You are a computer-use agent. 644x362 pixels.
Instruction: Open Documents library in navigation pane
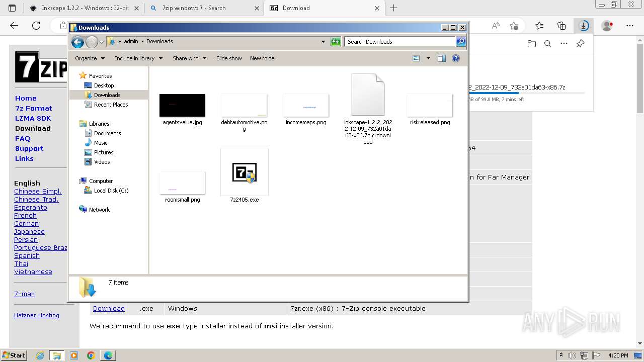point(107,133)
